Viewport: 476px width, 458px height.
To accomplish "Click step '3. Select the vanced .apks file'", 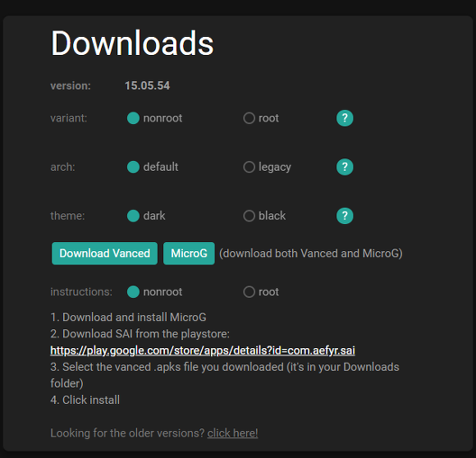I will pyautogui.click(x=225, y=375).
